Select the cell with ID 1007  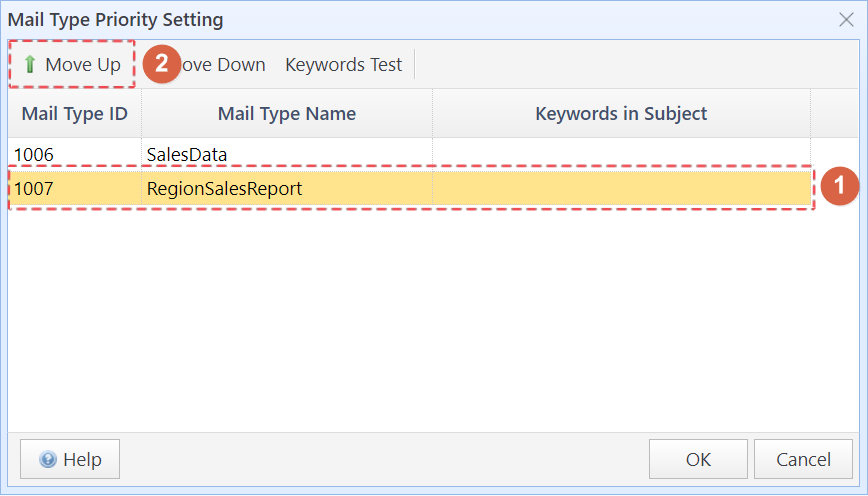[74, 188]
